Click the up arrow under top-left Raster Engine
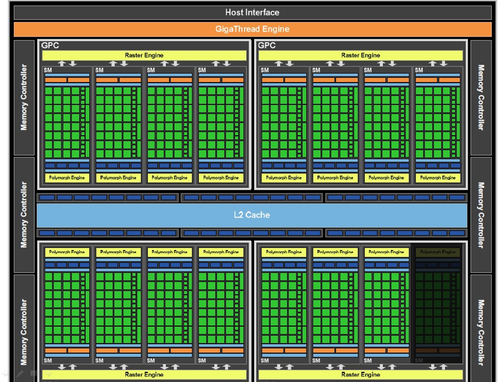500x382 pixels. click(62, 63)
